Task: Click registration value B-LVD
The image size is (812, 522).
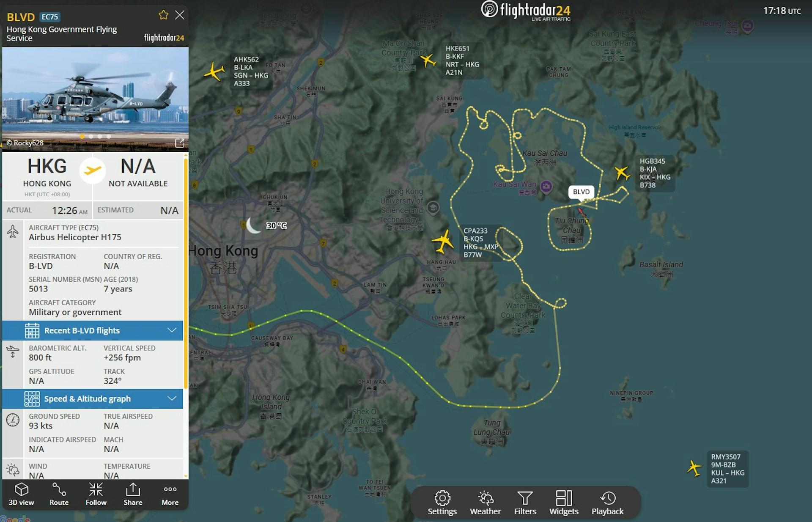Action: click(x=41, y=266)
